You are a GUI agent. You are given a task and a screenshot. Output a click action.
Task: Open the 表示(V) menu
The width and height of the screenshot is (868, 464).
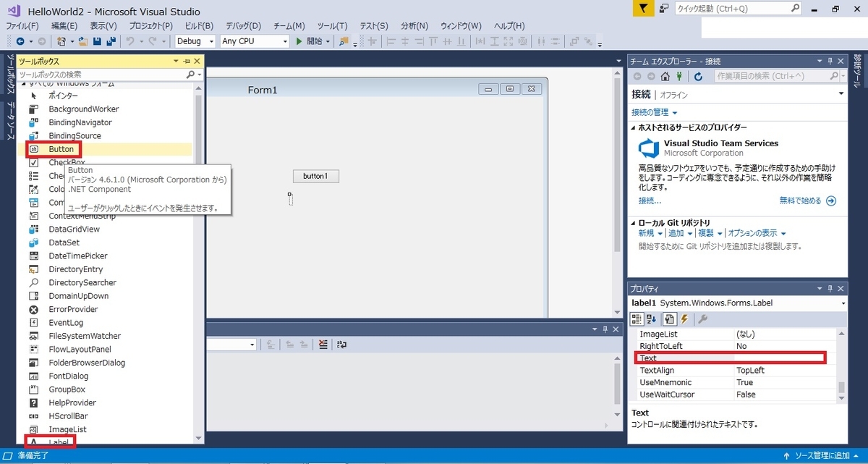pyautogui.click(x=103, y=25)
